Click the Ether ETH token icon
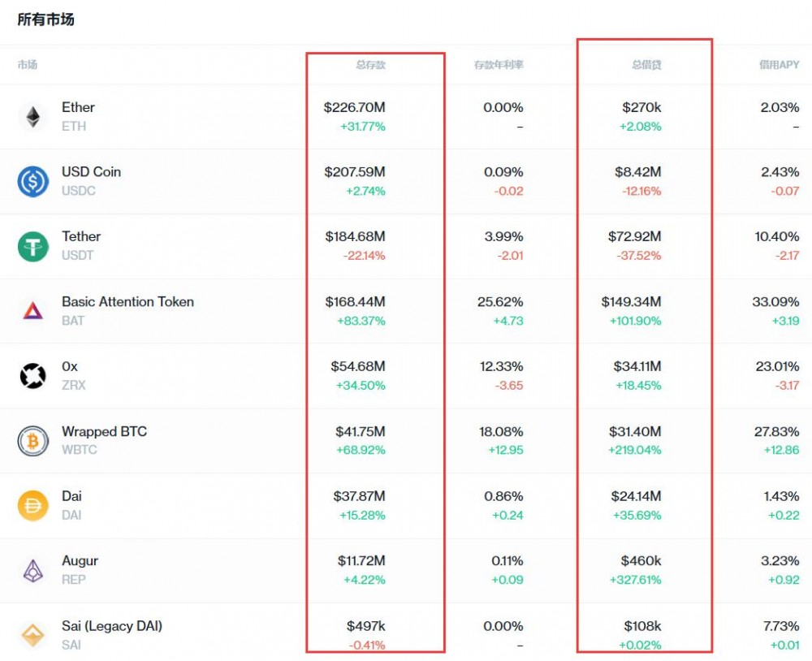The image size is (812, 661). click(x=32, y=116)
